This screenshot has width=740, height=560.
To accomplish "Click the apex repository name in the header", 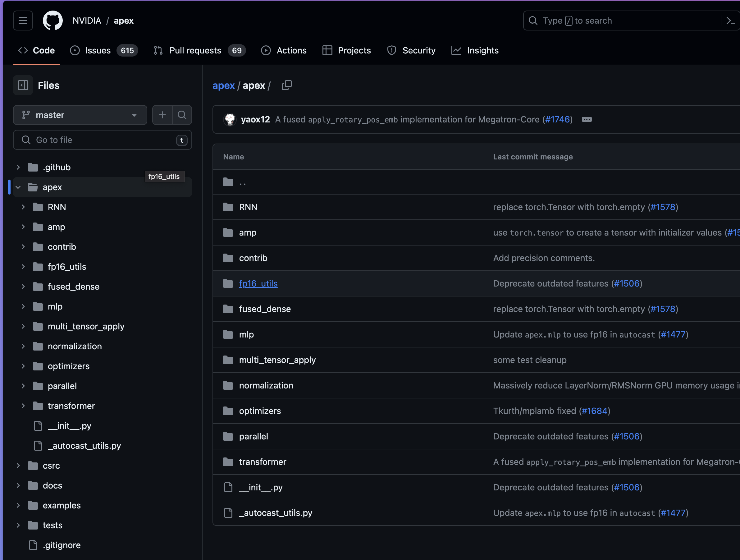I will 123,21.
